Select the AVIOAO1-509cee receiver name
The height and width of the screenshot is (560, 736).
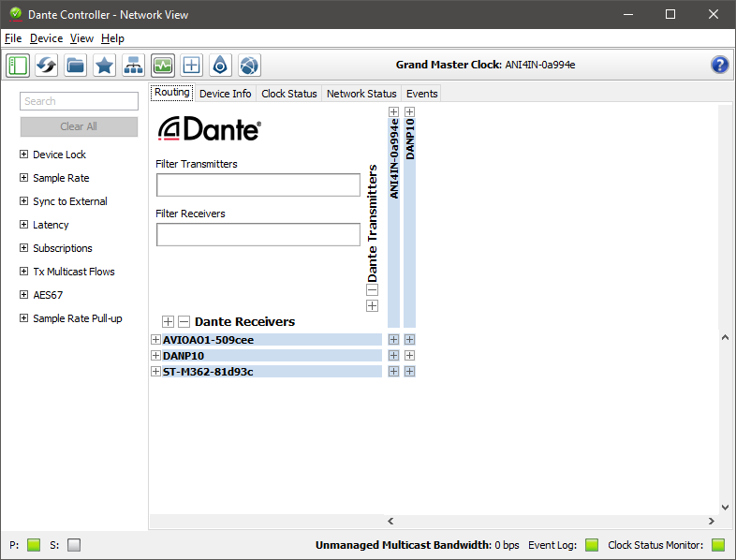tap(209, 339)
